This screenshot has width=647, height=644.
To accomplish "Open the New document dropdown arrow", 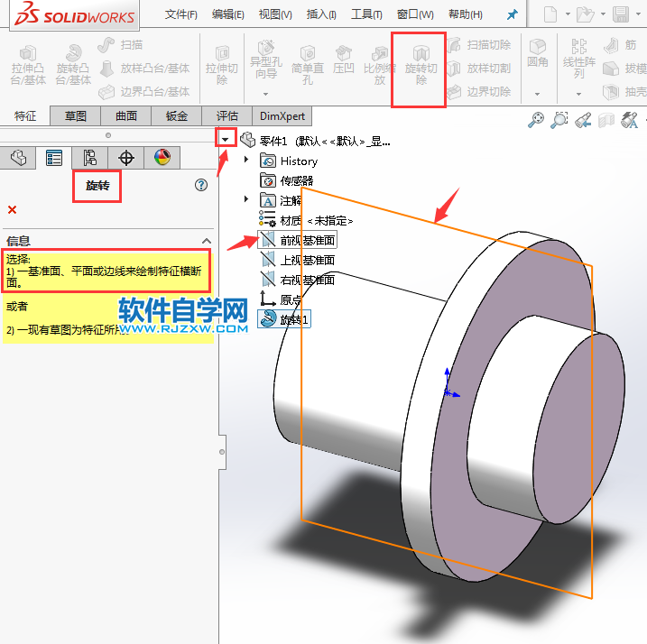I will (x=568, y=14).
